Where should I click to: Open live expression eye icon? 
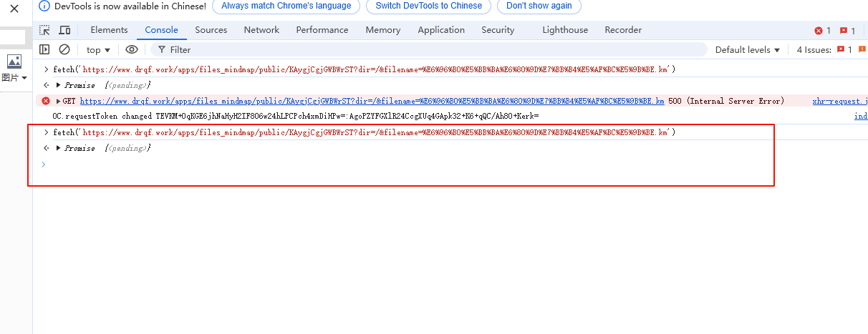click(x=132, y=49)
